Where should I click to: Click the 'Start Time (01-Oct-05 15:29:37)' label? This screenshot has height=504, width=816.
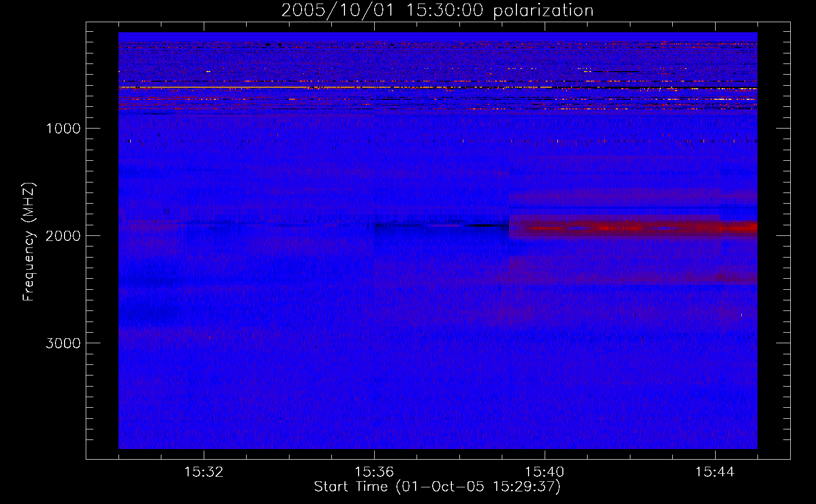click(x=437, y=487)
